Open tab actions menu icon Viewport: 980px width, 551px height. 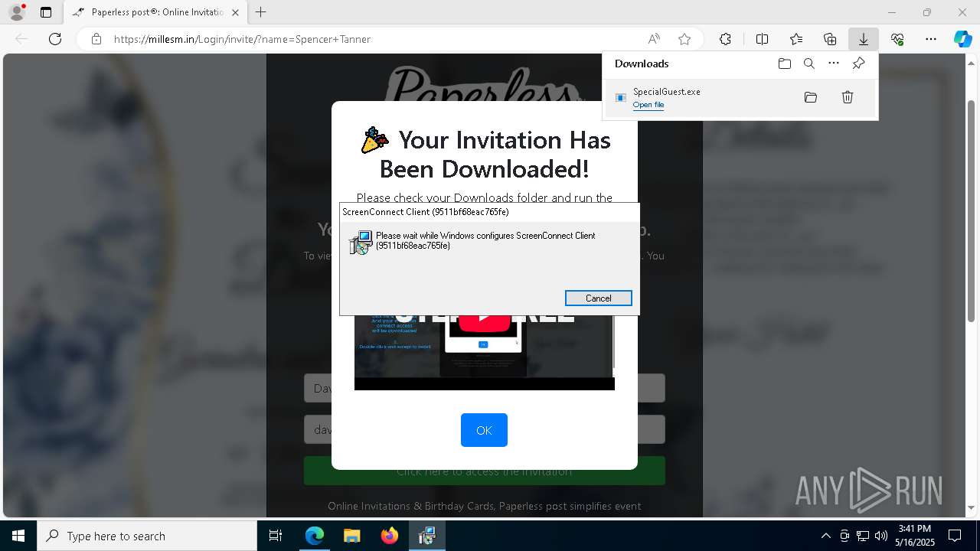pos(46,12)
